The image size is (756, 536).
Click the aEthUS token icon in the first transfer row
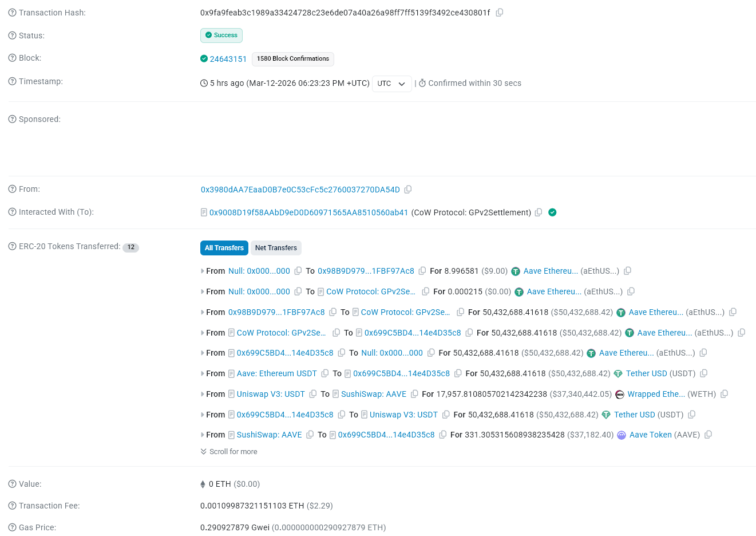(515, 271)
